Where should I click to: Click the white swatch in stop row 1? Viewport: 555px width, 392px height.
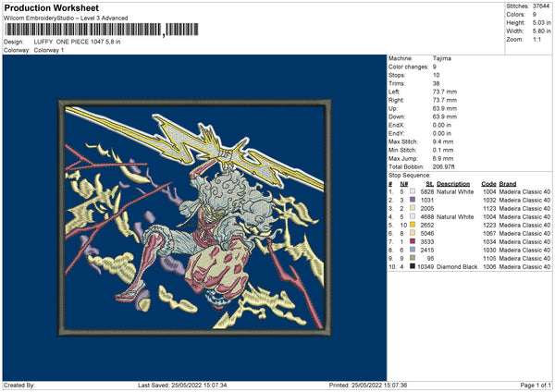tap(413, 191)
